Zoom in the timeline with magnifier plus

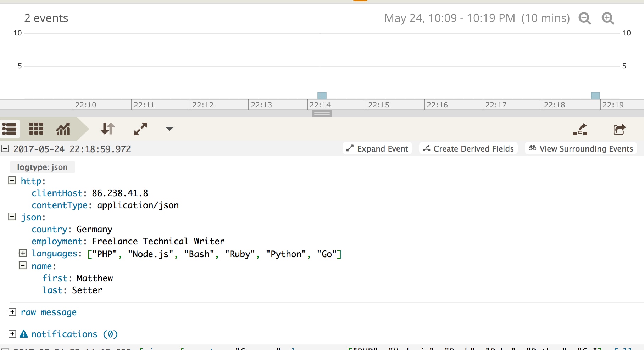[608, 18]
